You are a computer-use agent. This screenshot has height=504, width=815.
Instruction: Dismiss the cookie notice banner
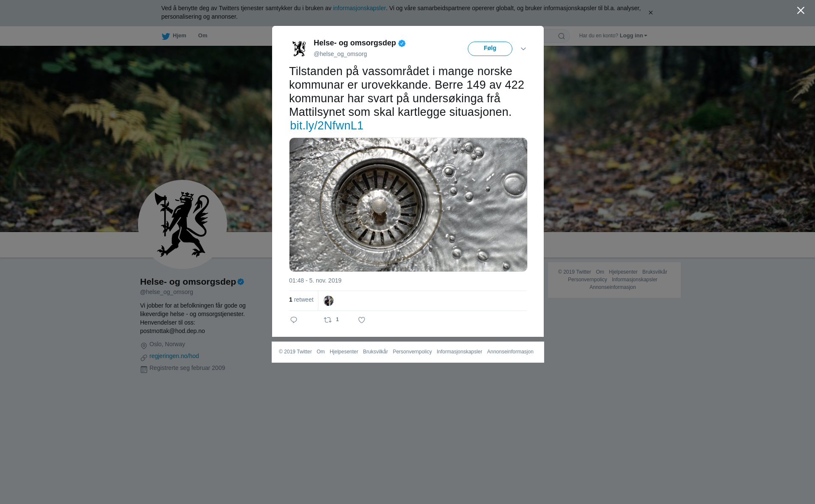[x=650, y=13]
